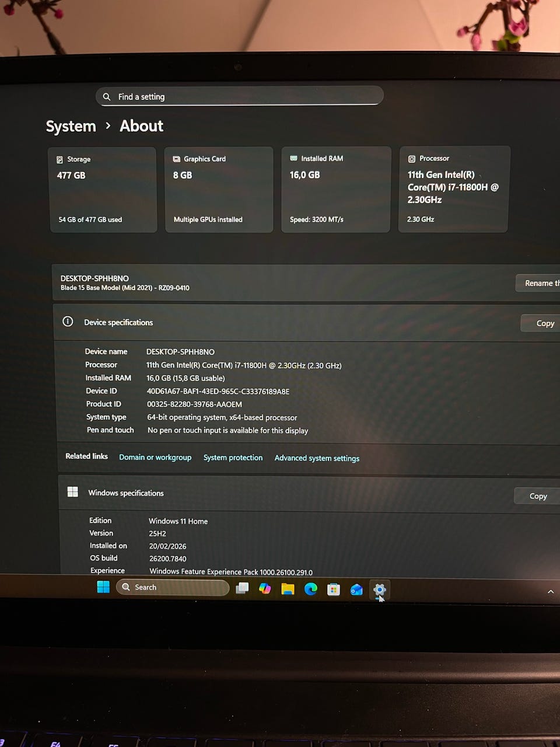Click the Processor chip icon
560x747 pixels.
click(412, 159)
